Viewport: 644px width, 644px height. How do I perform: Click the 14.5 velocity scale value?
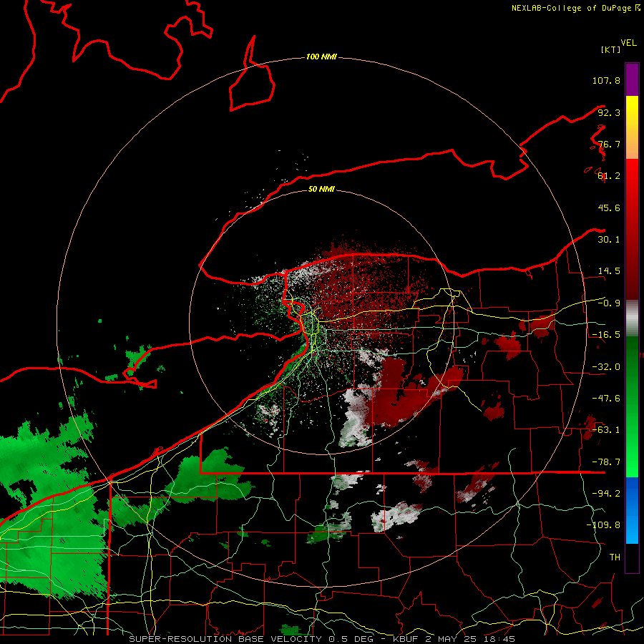point(609,271)
